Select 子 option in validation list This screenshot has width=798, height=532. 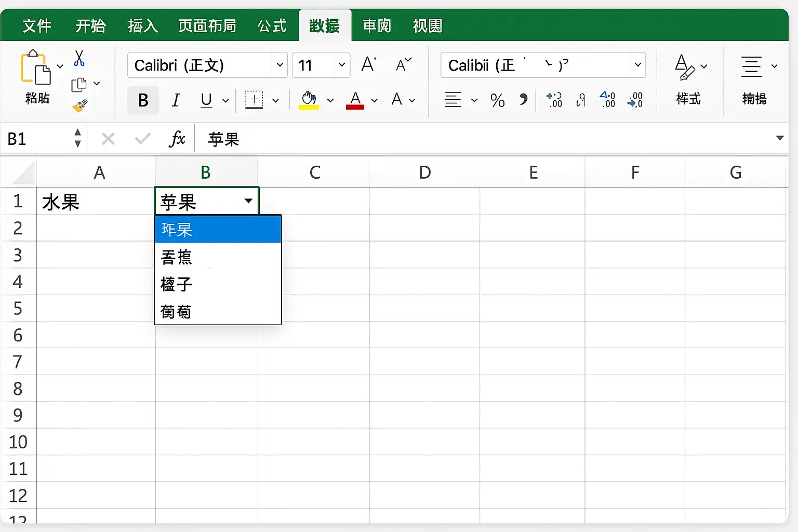(218, 284)
